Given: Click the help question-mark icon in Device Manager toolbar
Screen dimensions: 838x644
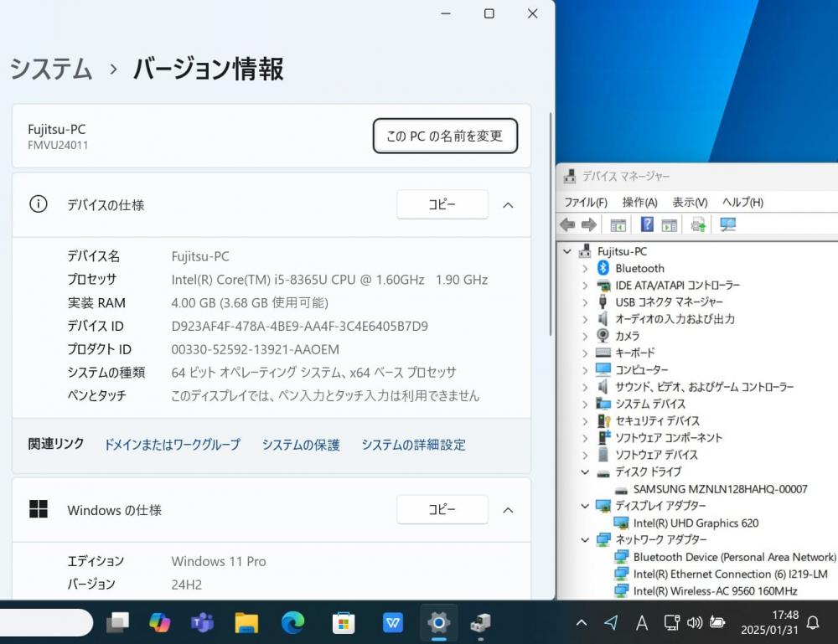Looking at the screenshot, I should tap(647, 224).
